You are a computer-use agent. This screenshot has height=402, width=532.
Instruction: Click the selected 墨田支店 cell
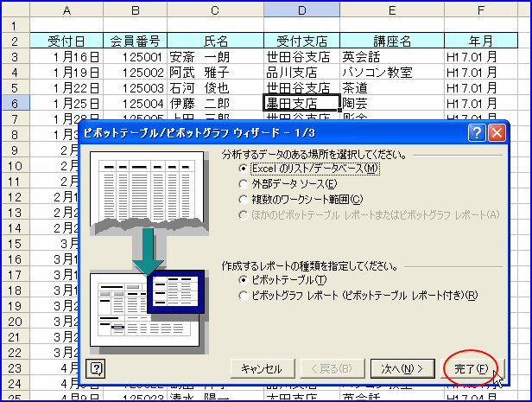(x=301, y=103)
